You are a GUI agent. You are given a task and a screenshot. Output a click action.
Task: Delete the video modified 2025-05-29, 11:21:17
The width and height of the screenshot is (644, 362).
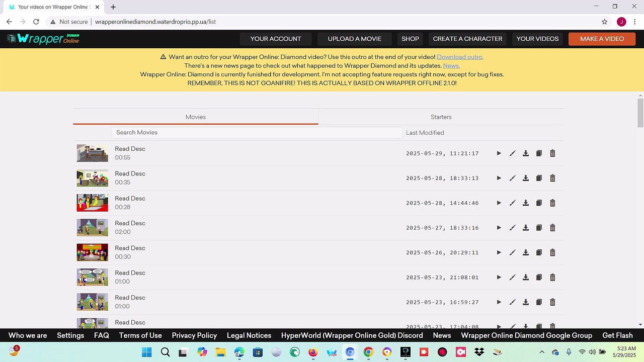tap(552, 153)
